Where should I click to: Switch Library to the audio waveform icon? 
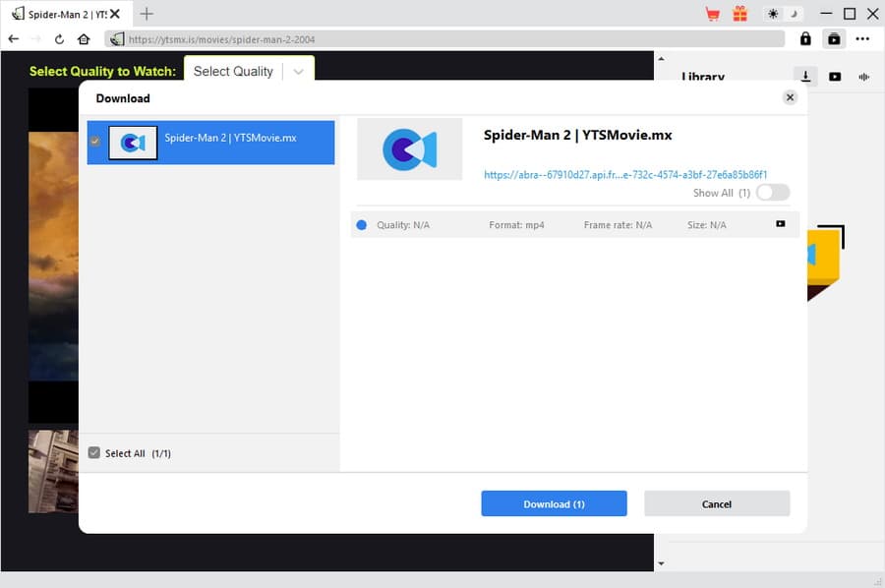click(864, 77)
